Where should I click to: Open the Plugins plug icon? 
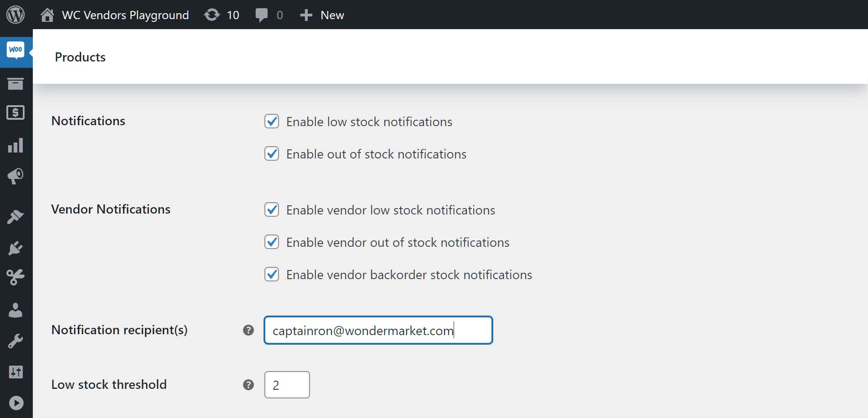pos(15,248)
